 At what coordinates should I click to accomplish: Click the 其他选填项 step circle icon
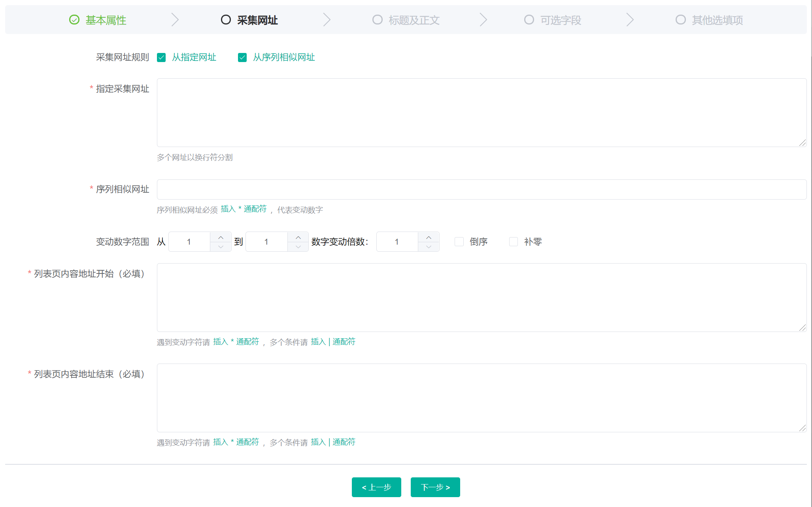coord(680,20)
